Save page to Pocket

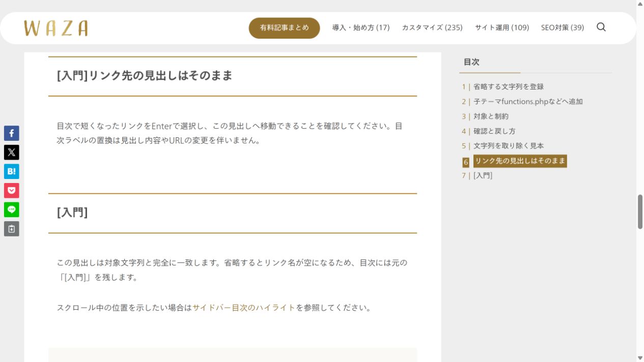tap(12, 191)
